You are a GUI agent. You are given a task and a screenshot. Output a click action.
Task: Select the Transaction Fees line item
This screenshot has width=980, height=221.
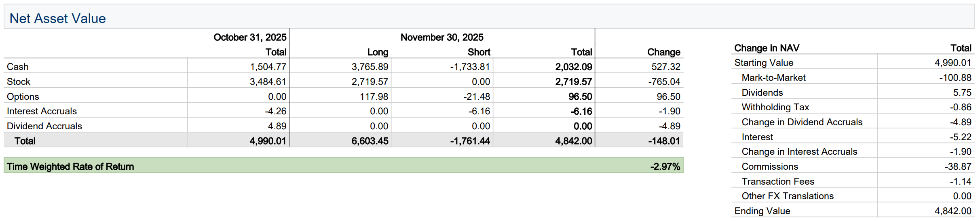tap(778, 181)
